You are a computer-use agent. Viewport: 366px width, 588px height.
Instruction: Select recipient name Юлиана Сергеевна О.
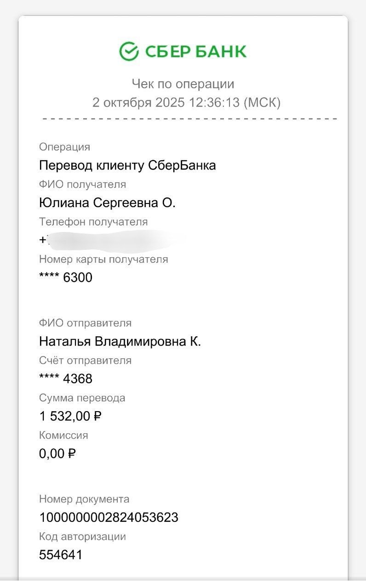[x=107, y=203]
